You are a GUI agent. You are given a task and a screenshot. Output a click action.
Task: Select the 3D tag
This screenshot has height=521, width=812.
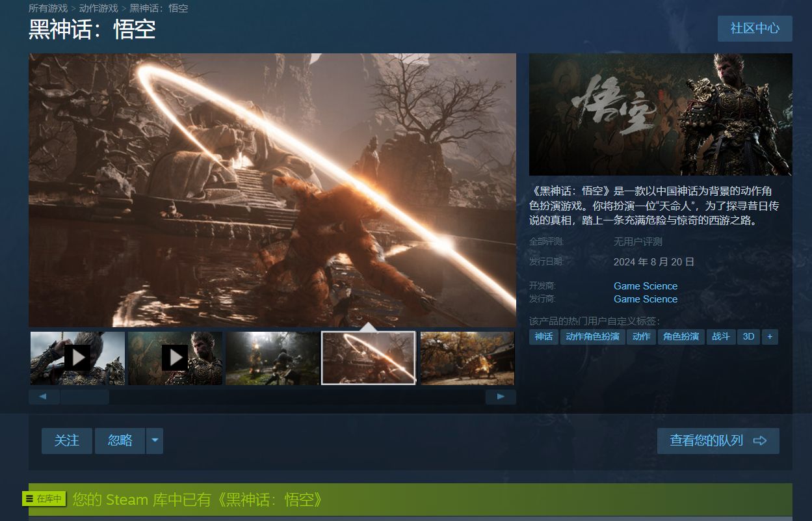[x=749, y=337]
